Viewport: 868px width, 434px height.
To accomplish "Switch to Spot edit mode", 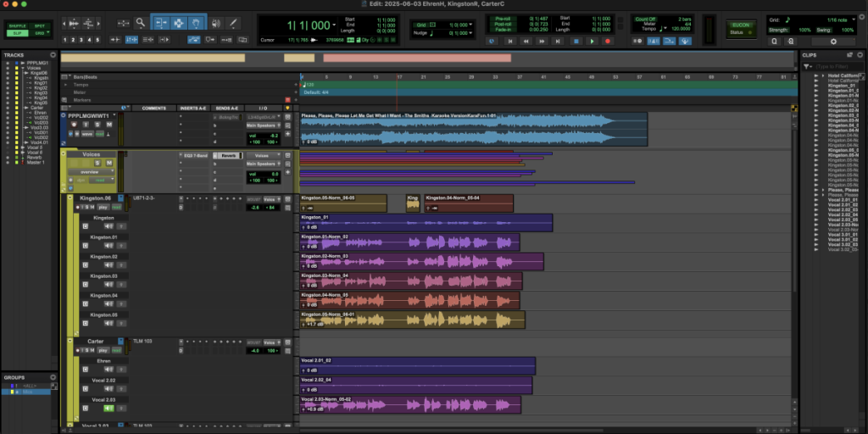I will (40, 27).
